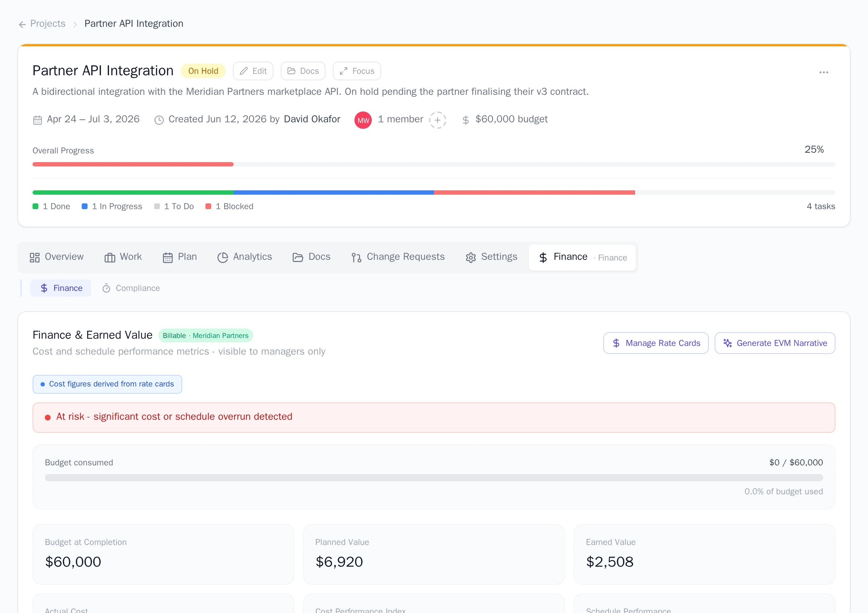Click the red 1 Blocked legend swatch
The height and width of the screenshot is (613, 868).
click(208, 207)
